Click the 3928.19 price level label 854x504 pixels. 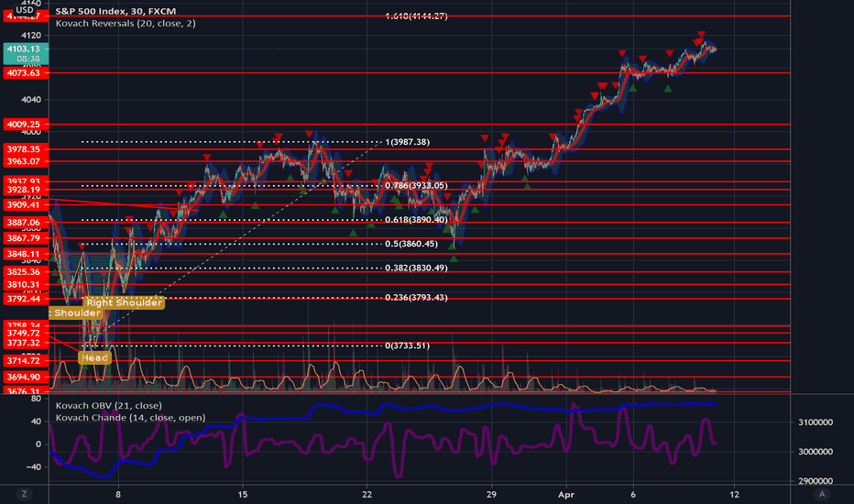[26, 190]
